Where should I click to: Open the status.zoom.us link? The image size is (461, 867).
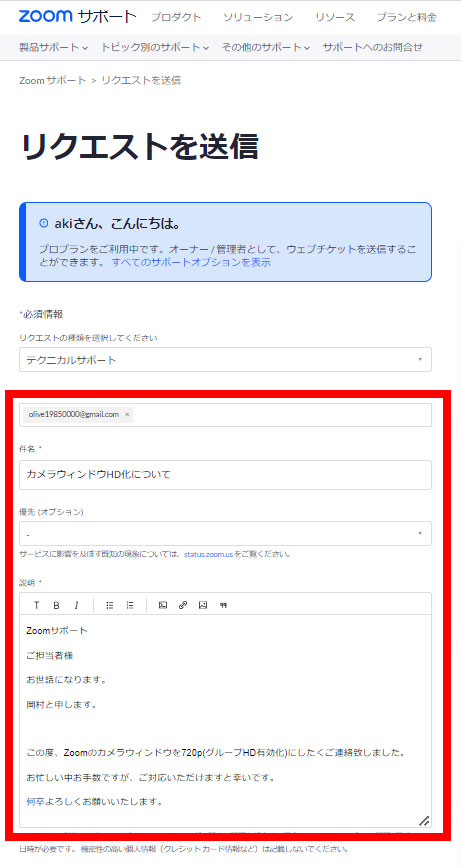[208, 553]
